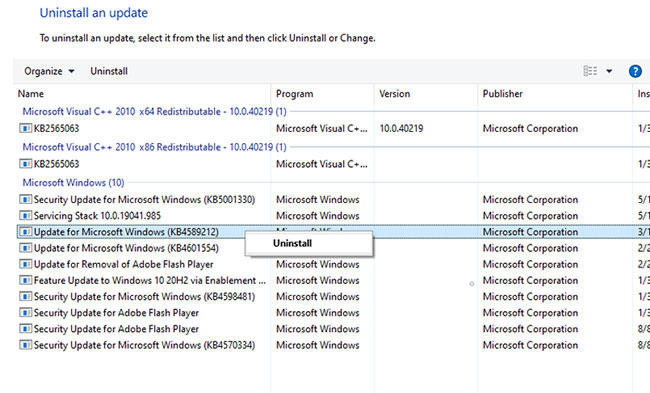Image resolution: width=650 pixels, height=393 pixels.
Task: Click icon beside Feature Update to Windows 10 20H2
Action: pos(25,281)
